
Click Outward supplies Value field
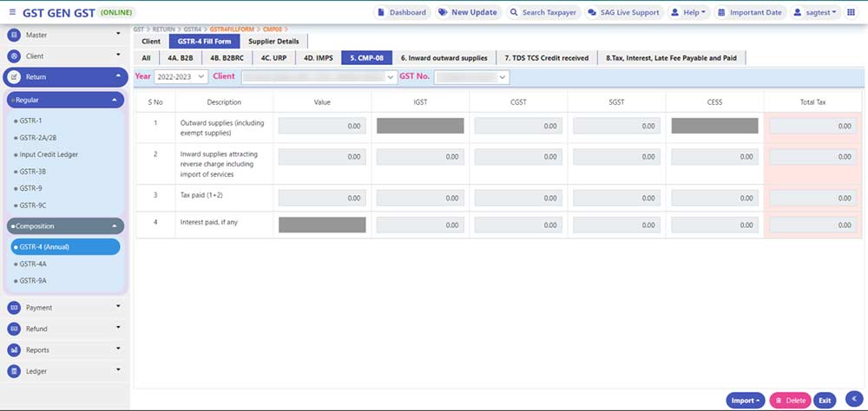tap(321, 126)
